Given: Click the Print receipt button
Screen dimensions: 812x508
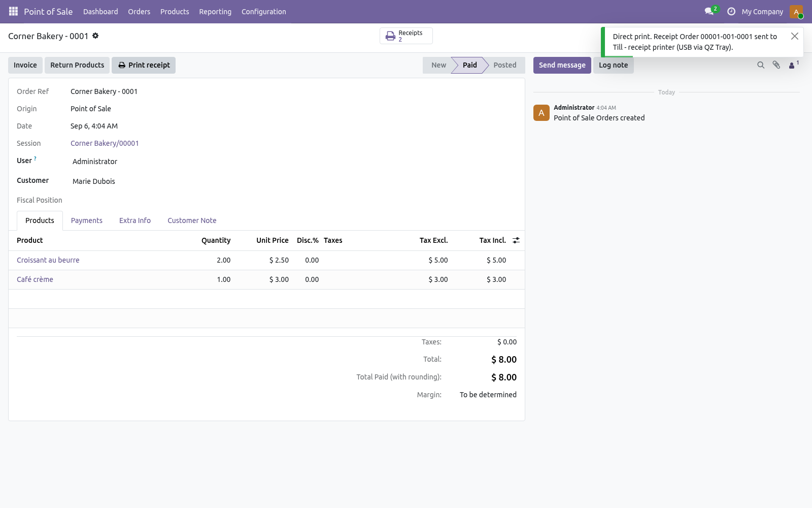Looking at the screenshot, I should click(144, 65).
